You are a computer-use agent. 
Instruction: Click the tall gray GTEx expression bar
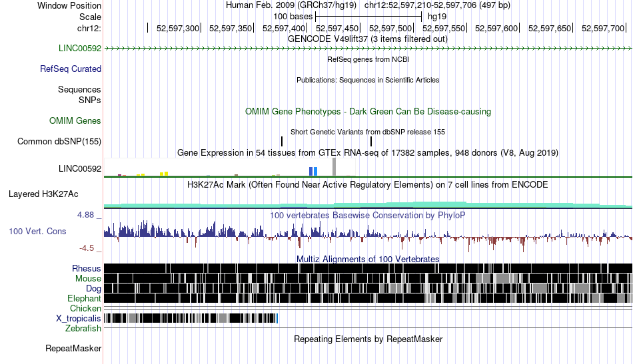click(x=334, y=167)
